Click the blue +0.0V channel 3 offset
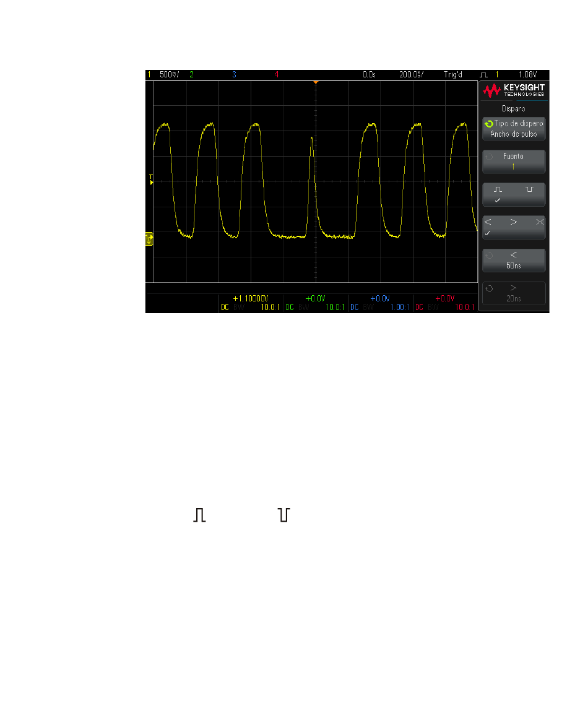 (380, 299)
